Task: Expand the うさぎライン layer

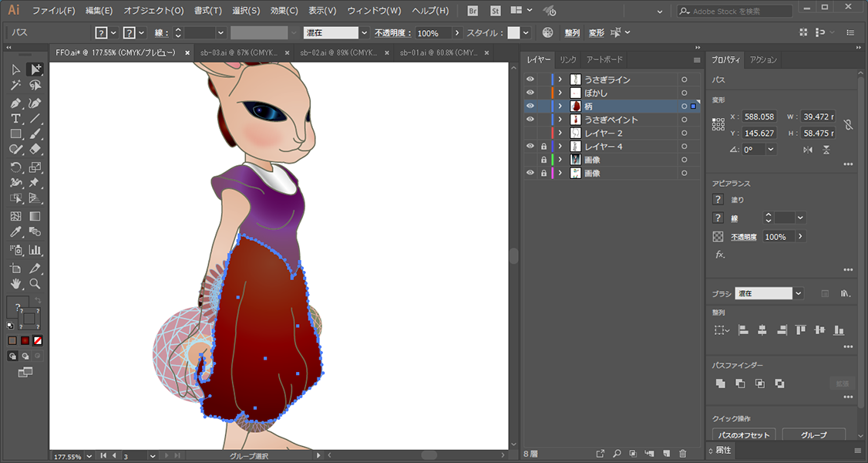Action: coord(560,79)
